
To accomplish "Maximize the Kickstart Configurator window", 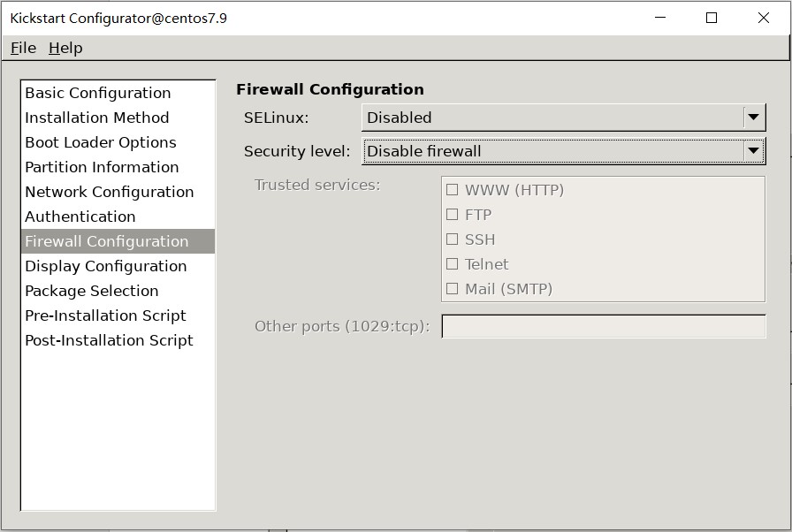I will pos(712,18).
